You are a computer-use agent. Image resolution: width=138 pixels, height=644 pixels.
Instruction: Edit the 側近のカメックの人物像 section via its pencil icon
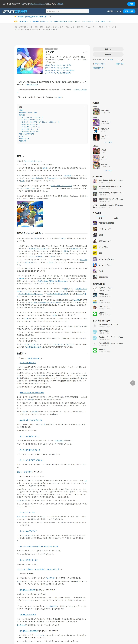[x=43, y=233]
